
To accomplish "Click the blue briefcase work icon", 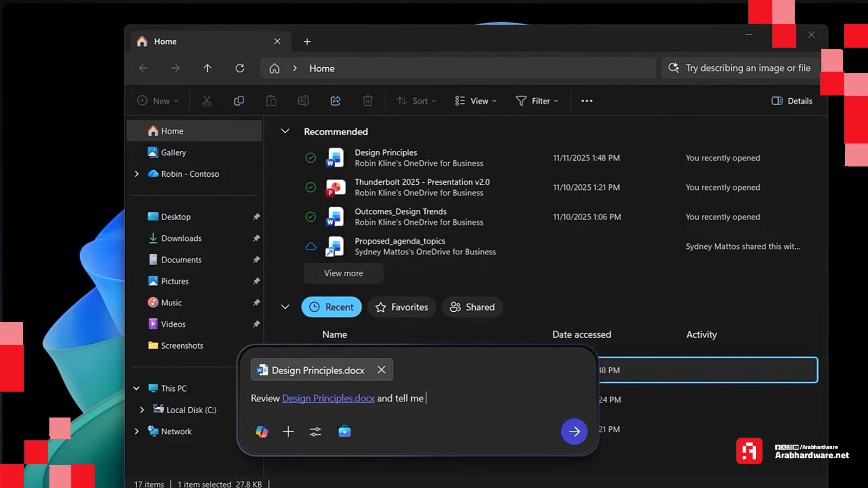I will point(344,432).
